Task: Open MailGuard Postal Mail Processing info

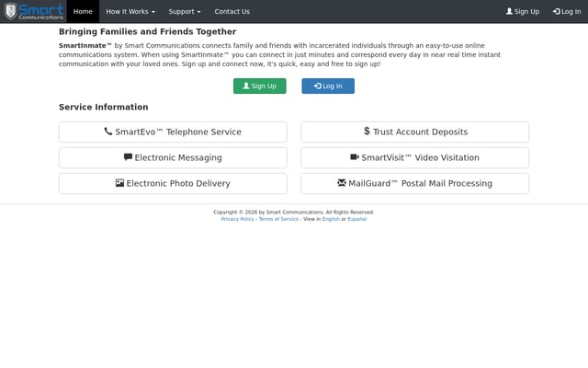Action: click(x=414, y=183)
